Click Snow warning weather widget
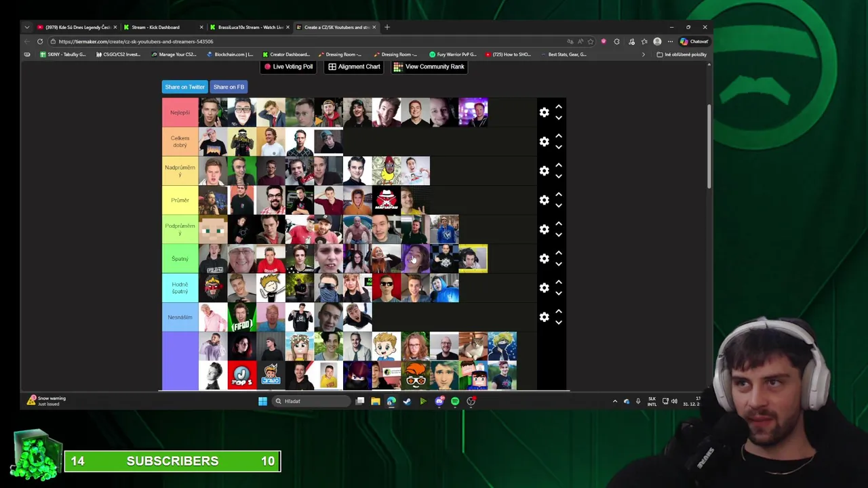This screenshot has width=868, height=488. (x=47, y=401)
